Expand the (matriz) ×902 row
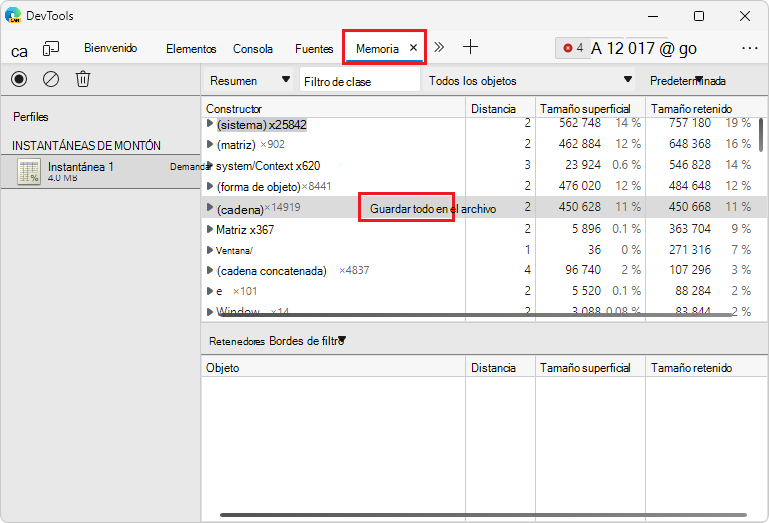This screenshot has width=769, height=523. click(210, 144)
